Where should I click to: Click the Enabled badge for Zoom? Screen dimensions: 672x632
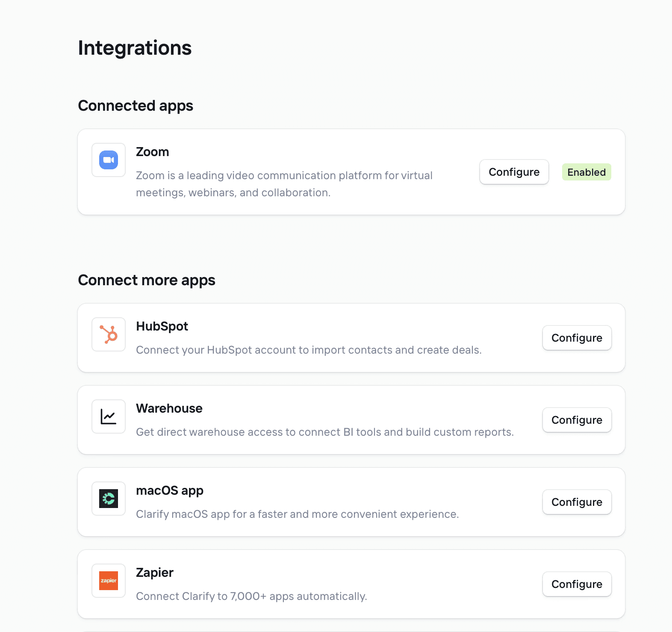[586, 172]
